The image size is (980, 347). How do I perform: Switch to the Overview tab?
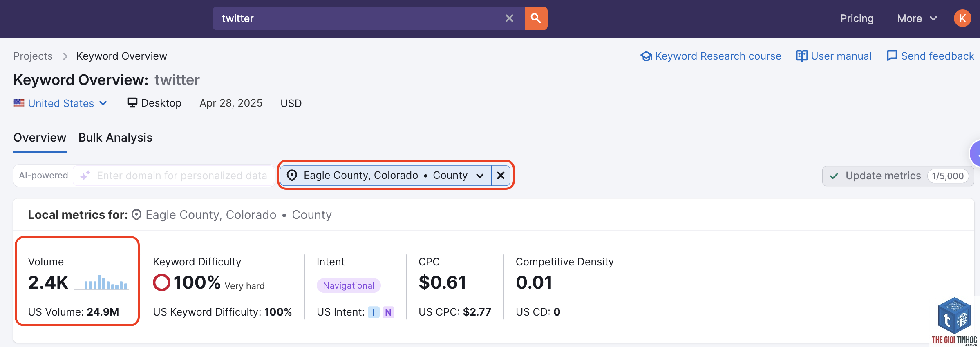tap(40, 138)
